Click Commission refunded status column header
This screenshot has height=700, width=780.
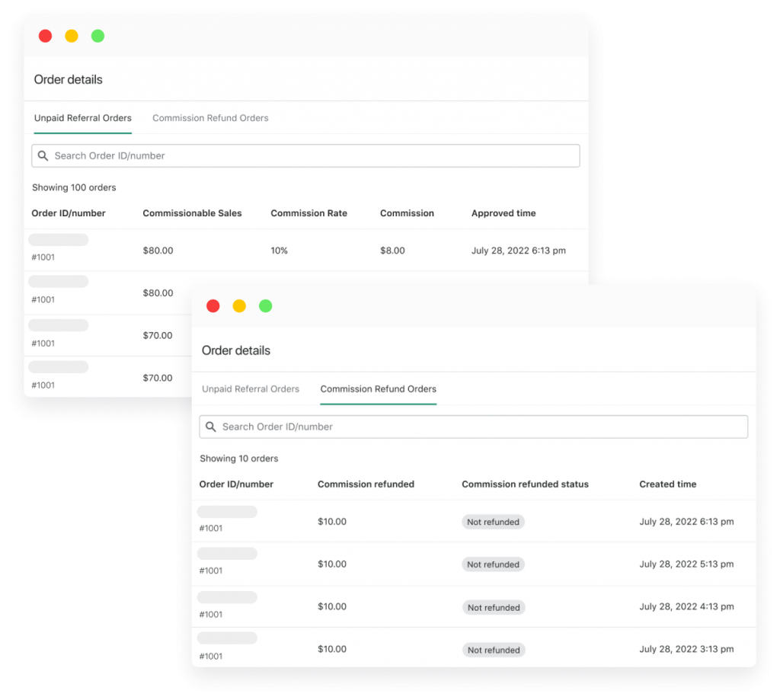525,484
